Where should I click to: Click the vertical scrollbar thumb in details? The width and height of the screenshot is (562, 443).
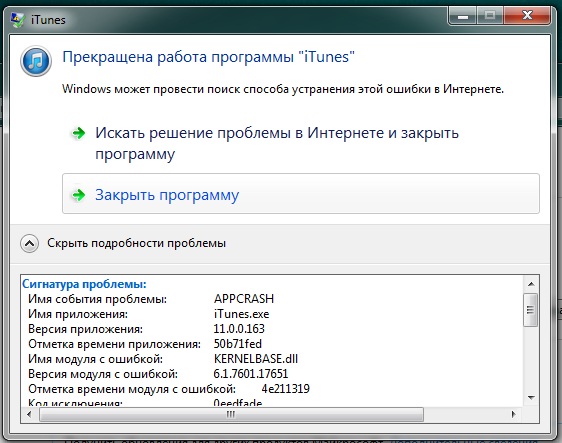[530, 310]
